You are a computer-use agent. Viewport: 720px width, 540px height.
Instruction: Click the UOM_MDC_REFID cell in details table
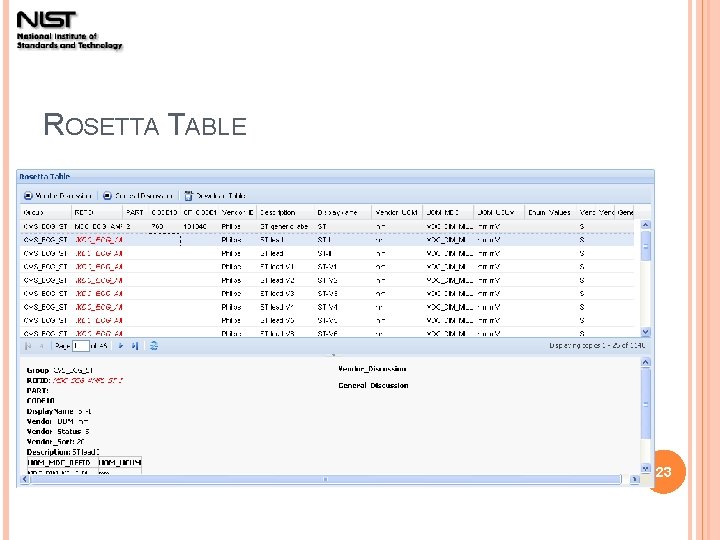(62, 462)
